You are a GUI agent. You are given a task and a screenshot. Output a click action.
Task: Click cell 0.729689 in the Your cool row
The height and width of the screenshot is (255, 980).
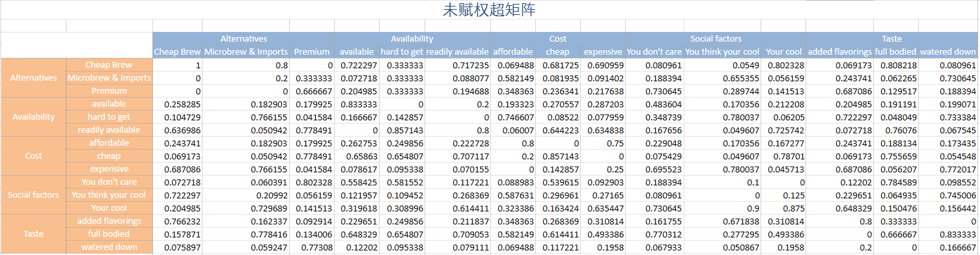[x=245, y=208]
